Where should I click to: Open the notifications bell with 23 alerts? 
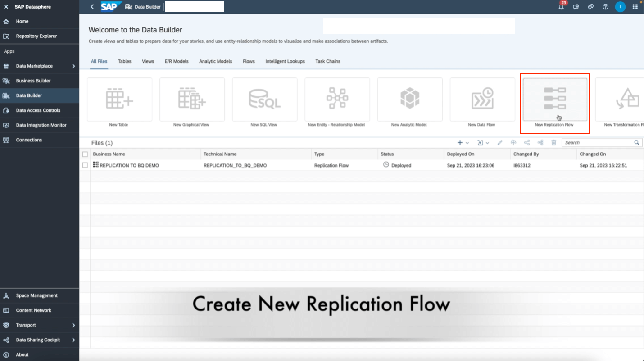(x=561, y=7)
